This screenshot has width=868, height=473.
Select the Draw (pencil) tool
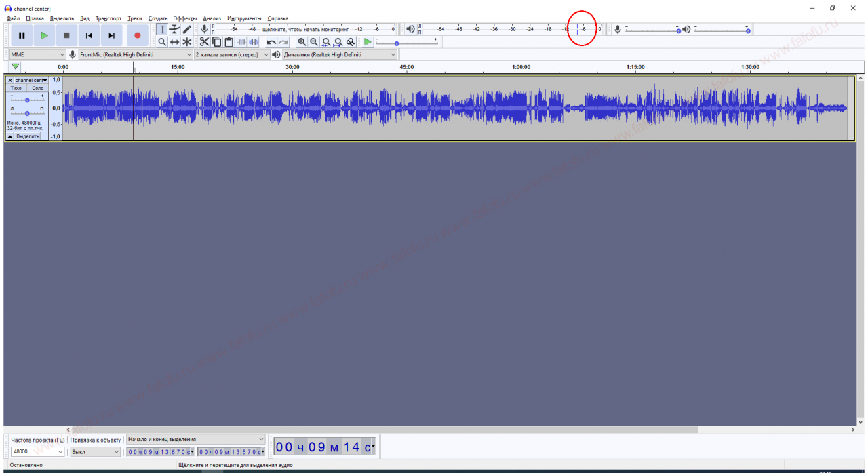point(186,29)
